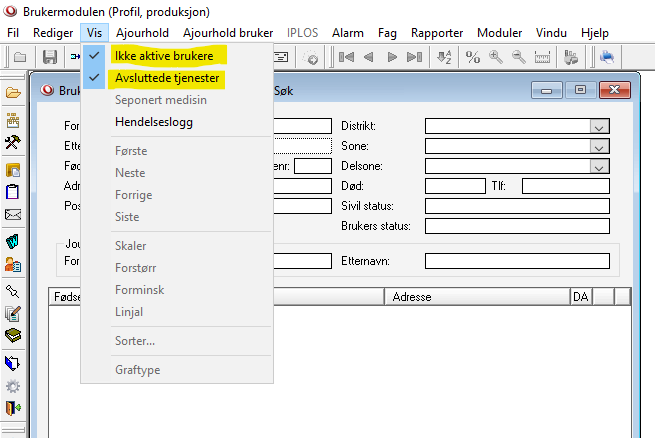Click the percent sign toolbar icon
The width and height of the screenshot is (655, 438).
tap(473, 57)
